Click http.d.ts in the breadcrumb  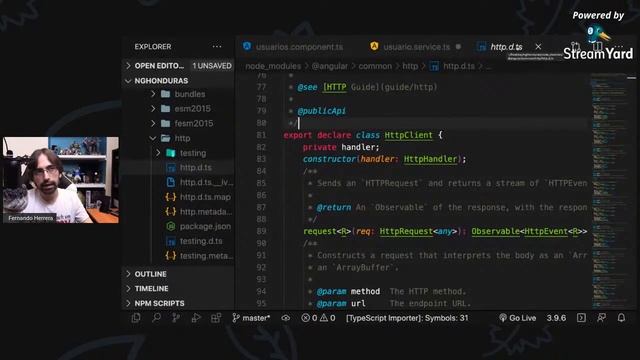tap(459, 66)
